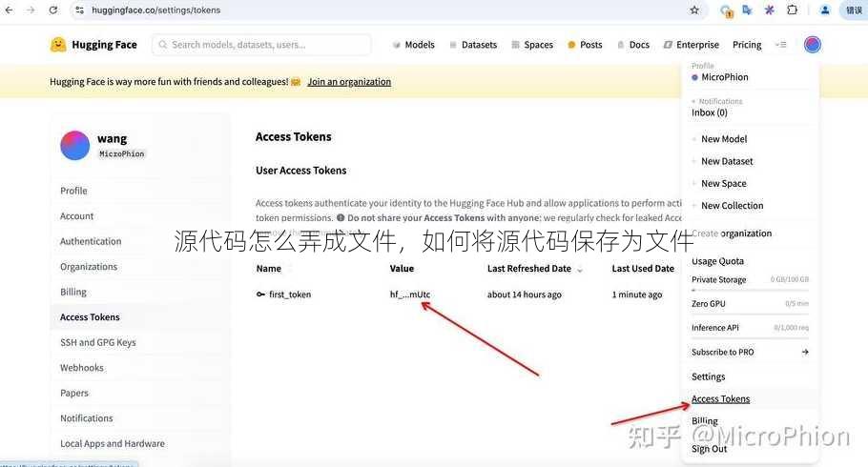This screenshot has height=467, width=868.
Task: Click the Value column header
Action: 402,269
